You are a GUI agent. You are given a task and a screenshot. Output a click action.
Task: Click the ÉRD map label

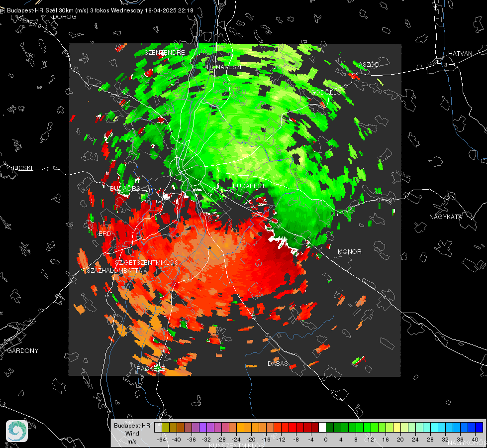click(x=104, y=234)
